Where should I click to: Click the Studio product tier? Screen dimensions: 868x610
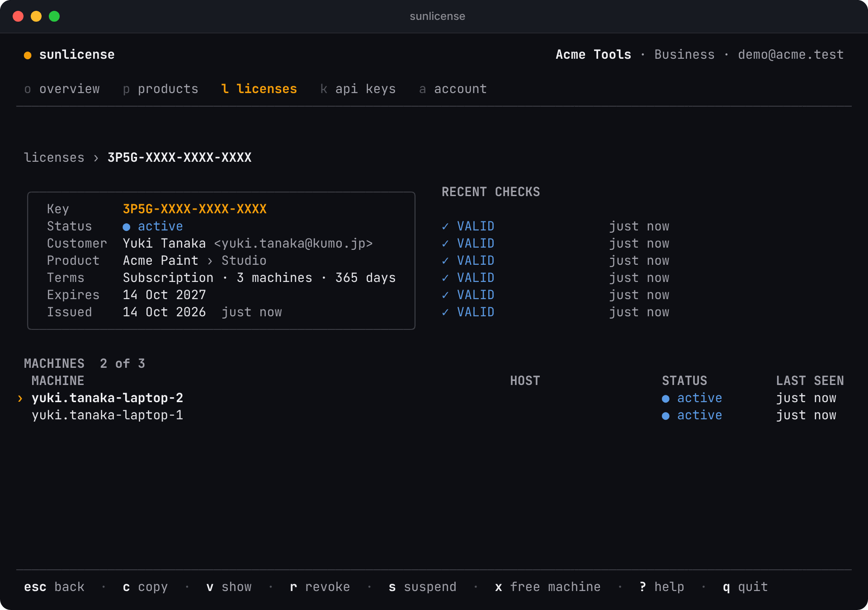pos(244,261)
